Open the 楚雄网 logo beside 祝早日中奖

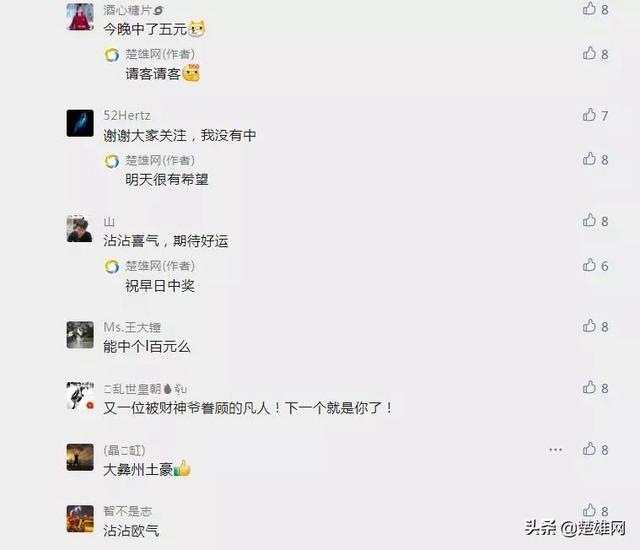coord(112,266)
